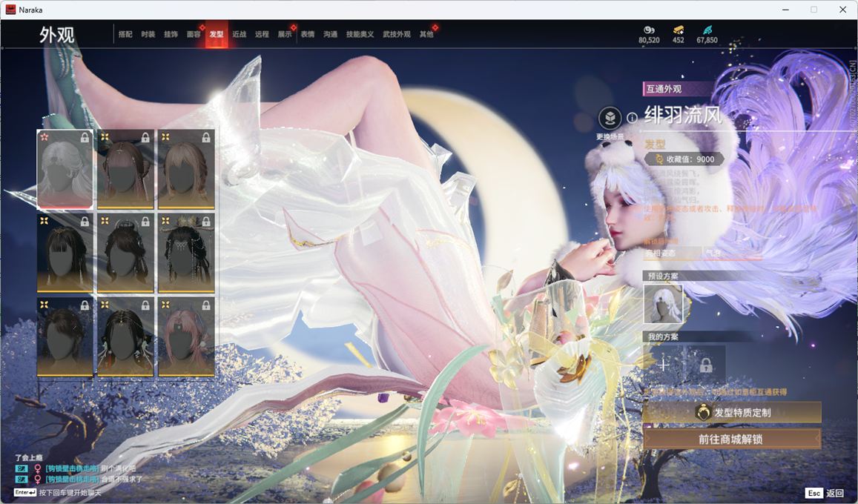Screen dimensions: 858x504
Task: Pick black hairstyle with red tassel ornaments
Action: pos(125,336)
